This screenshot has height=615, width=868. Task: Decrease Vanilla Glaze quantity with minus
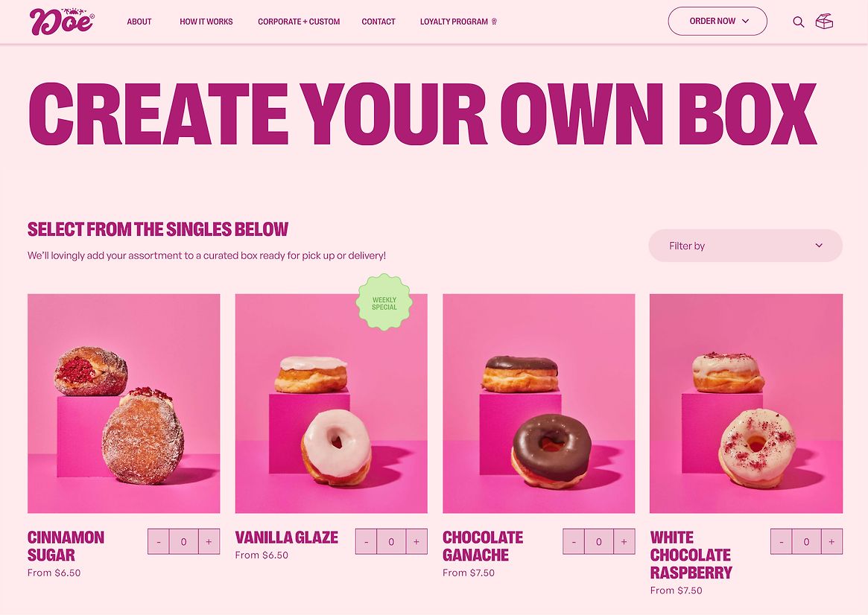click(x=366, y=541)
